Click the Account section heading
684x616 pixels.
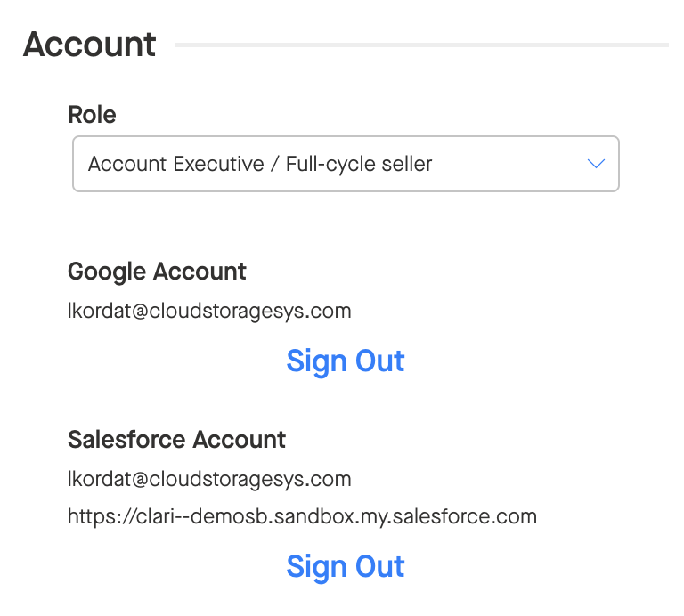click(x=89, y=45)
